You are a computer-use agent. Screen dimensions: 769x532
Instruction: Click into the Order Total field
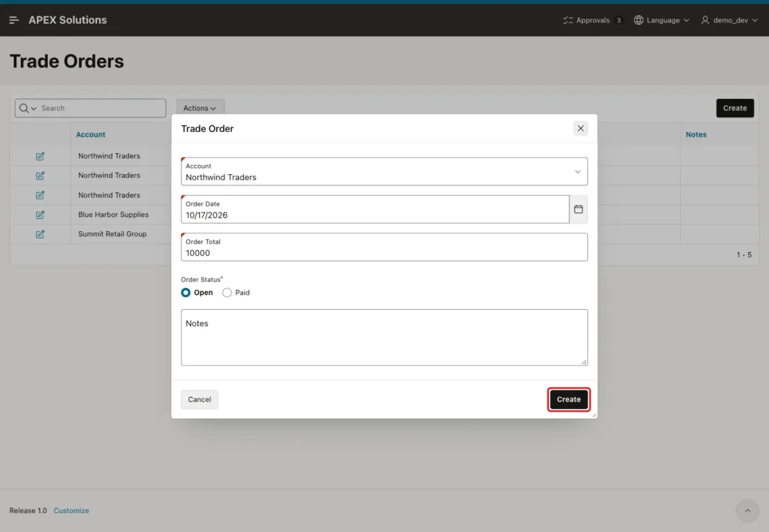tap(384, 247)
